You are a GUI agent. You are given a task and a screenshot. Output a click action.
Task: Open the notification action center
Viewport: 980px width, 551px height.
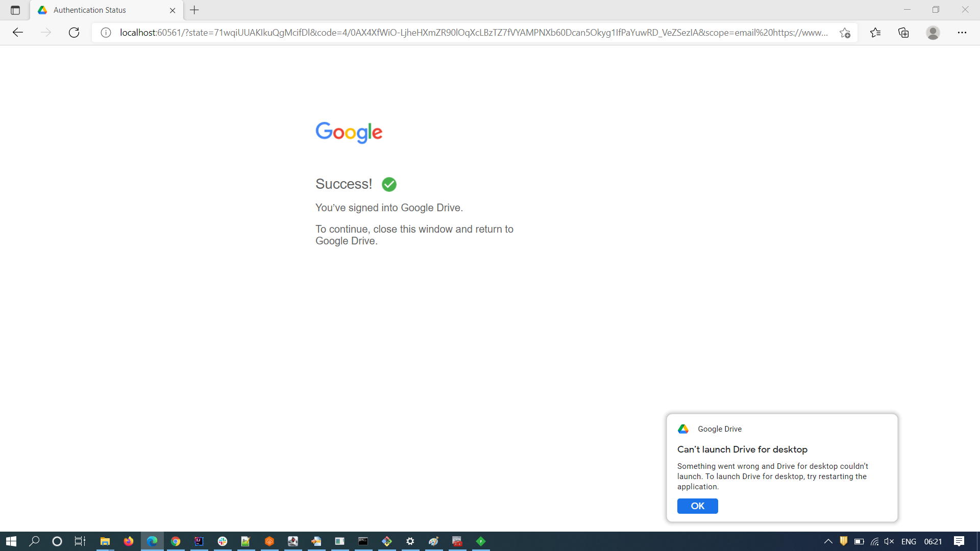point(959,541)
